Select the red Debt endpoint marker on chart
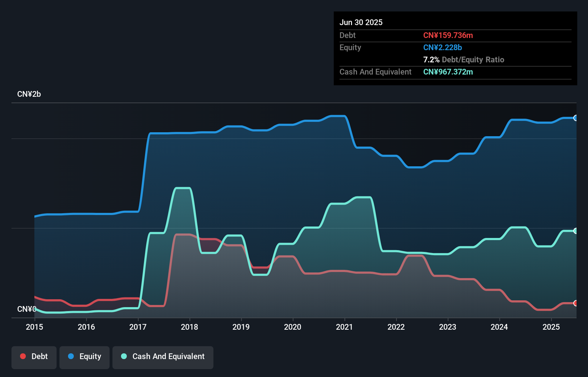Viewport: 588px width, 377px height. click(x=575, y=303)
